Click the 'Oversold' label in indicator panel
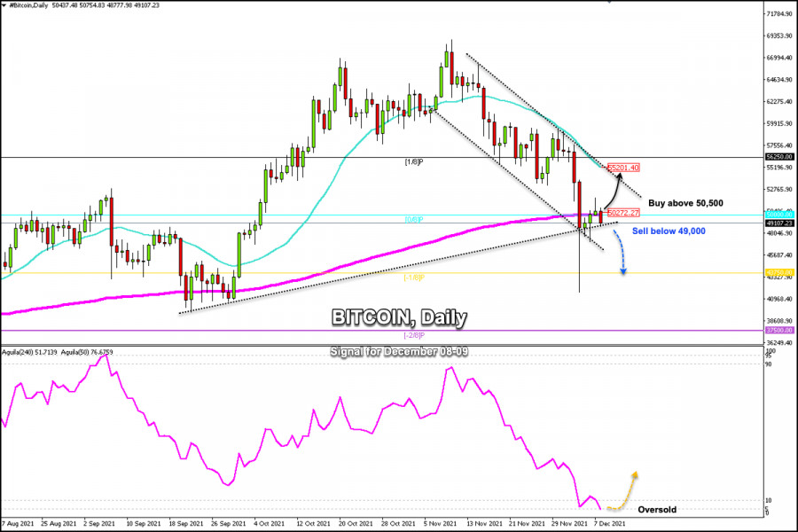The width and height of the screenshot is (798, 532). point(657,510)
